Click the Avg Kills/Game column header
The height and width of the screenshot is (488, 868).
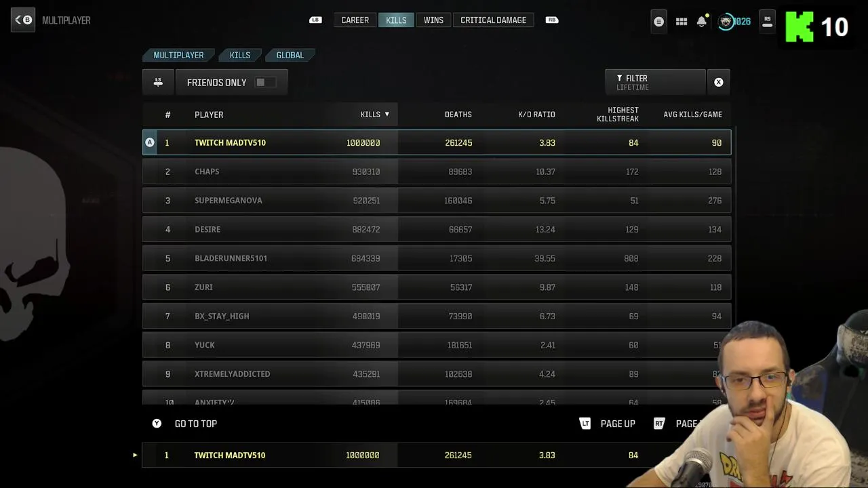pyautogui.click(x=692, y=115)
